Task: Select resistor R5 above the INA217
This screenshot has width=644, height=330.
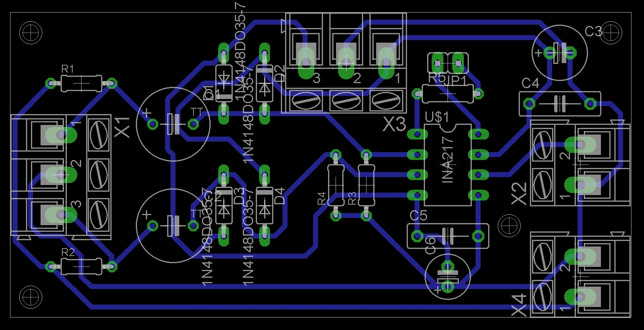Action: click(447, 93)
